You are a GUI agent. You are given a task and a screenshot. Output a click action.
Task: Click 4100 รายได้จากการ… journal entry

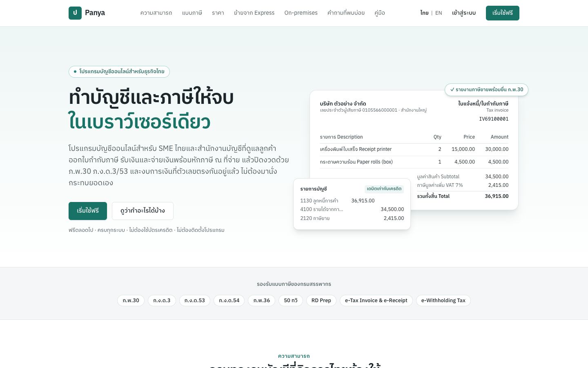[x=352, y=209]
